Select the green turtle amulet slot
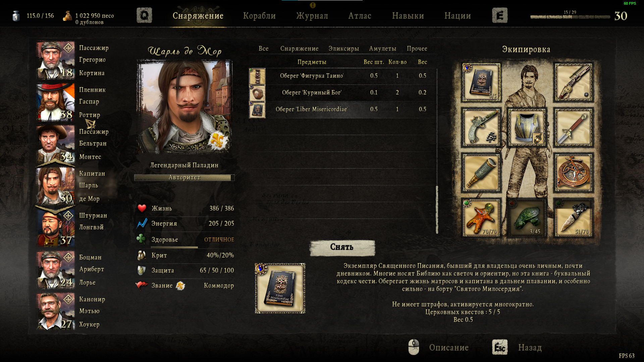Viewport: 644px width, 362px height. [527, 218]
